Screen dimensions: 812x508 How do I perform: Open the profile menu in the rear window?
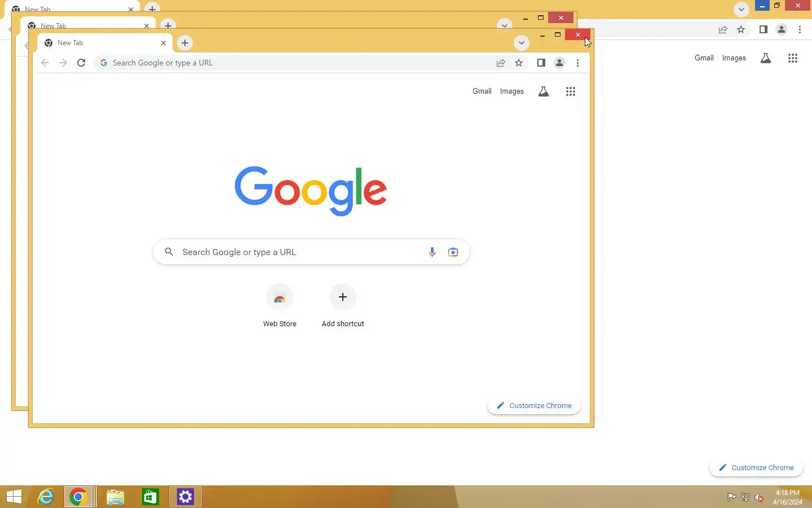coord(782,29)
